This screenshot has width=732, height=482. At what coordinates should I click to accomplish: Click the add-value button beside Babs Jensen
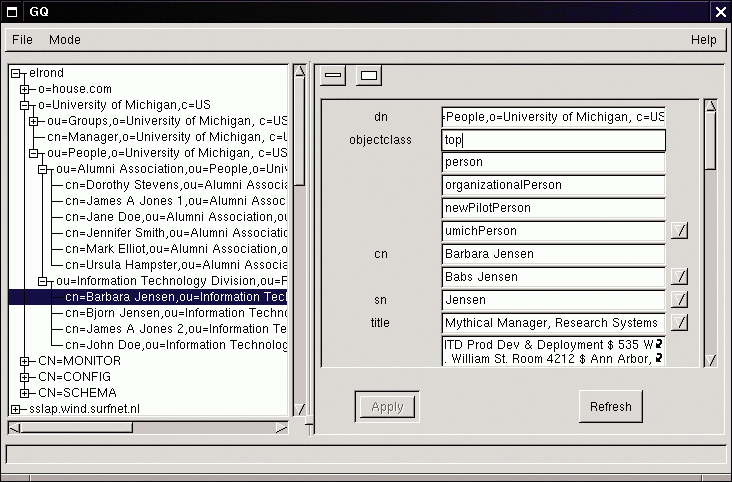click(x=679, y=277)
